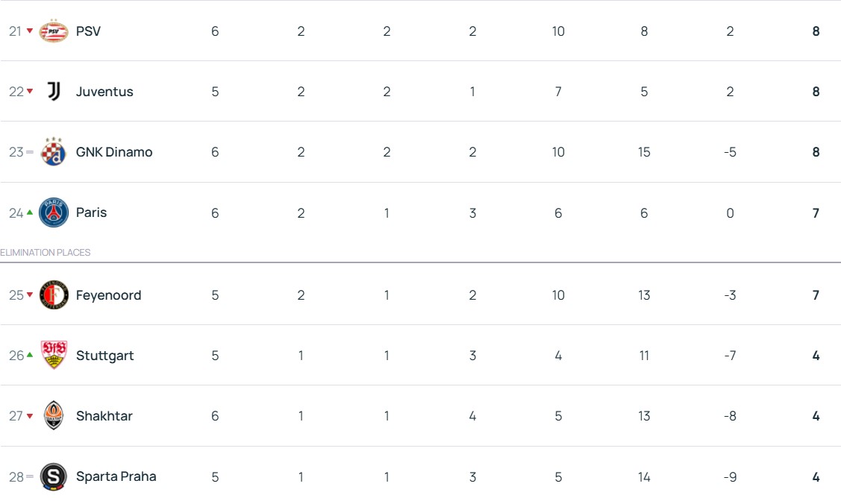Open the Feyenoord team link

click(x=108, y=295)
